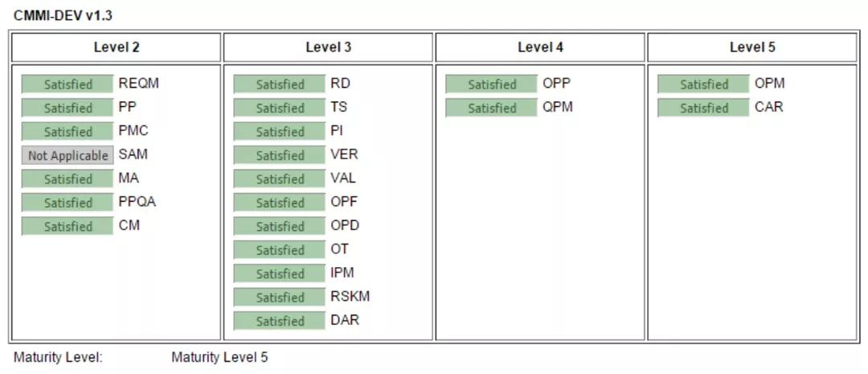Click the Level 4 column header
868x374 pixels.
click(x=540, y=47)
